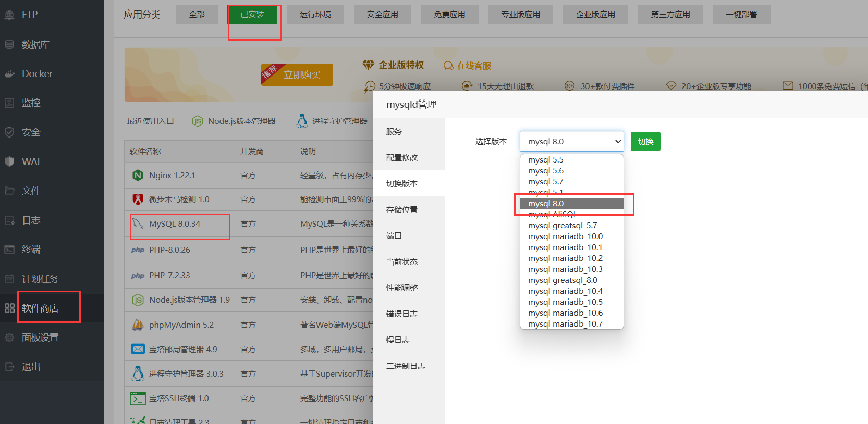Open the 文件 folder icon

point(9,191)
